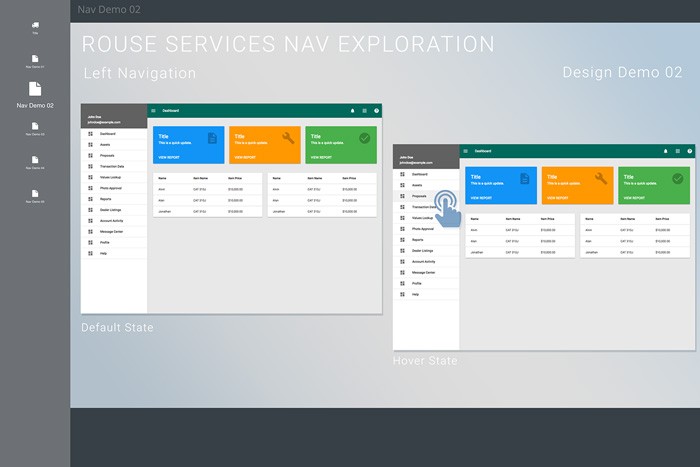Select the truck Title icon in the sidebar
The image size is (700, 467).
click(x=35, y=26)
